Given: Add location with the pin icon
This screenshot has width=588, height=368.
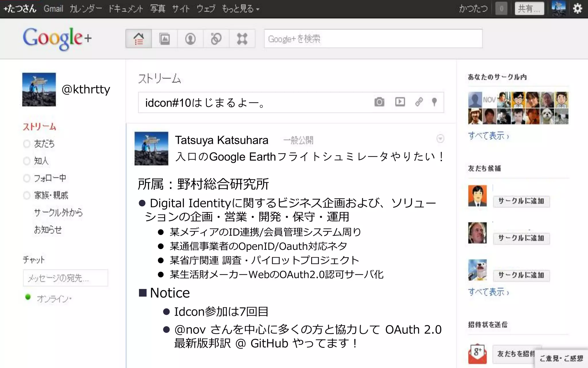Looking at the screenshot, I should tap(434, 102).
